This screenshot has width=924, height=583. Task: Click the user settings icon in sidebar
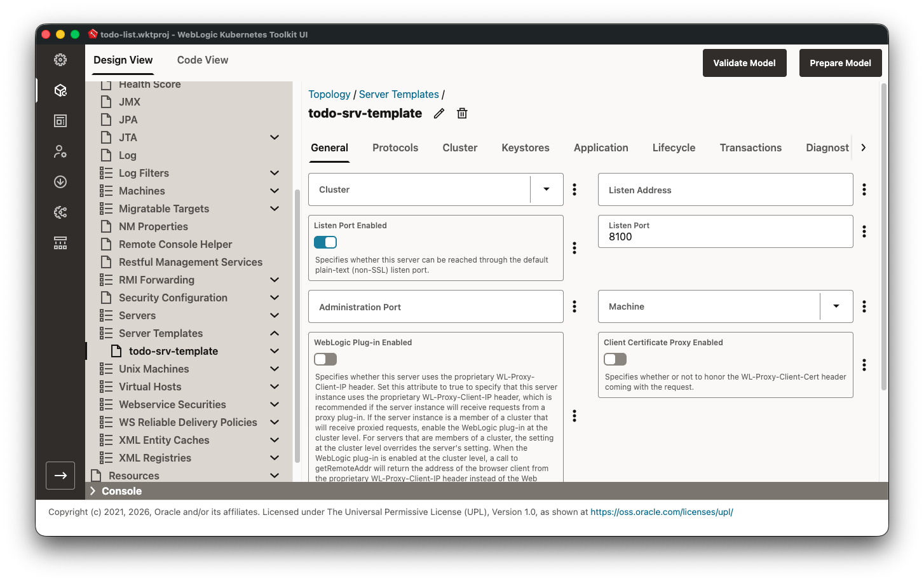[60, 151]
